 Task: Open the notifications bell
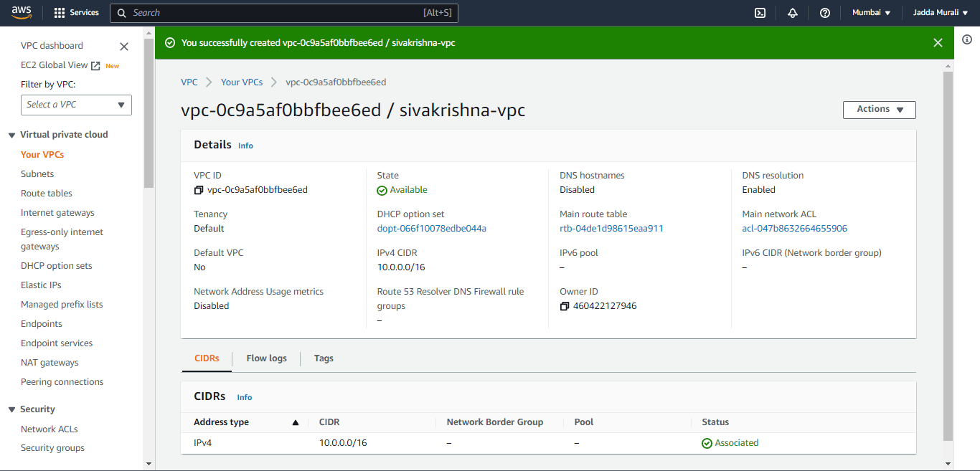tap(793, 13)
